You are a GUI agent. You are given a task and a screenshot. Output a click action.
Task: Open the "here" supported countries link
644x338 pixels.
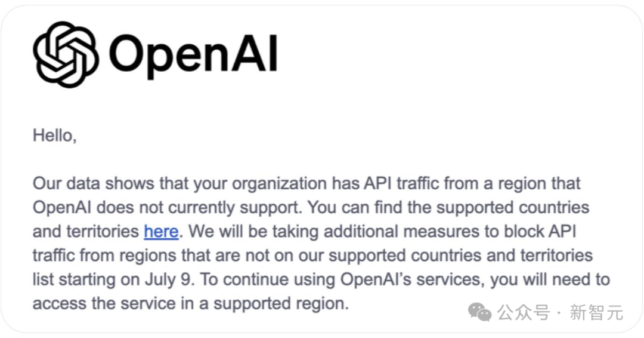click(x=161, y=232)
